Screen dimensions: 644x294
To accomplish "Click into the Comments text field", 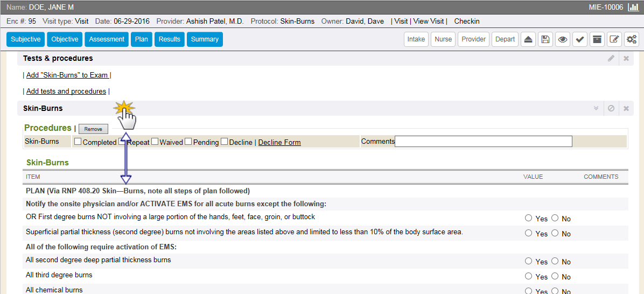I will 483,142.
